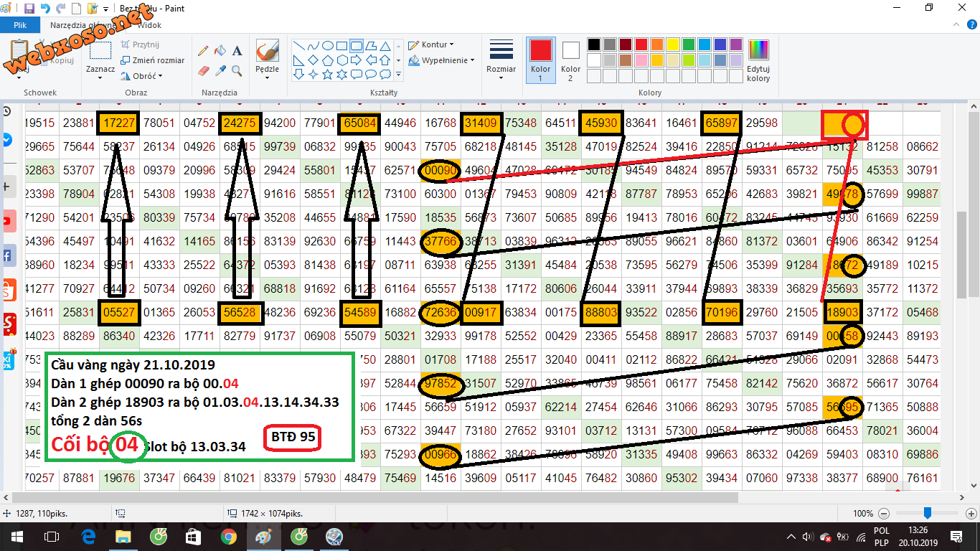
Task: Select Kolor 1 foreground color box
Action: pos(541,60)
